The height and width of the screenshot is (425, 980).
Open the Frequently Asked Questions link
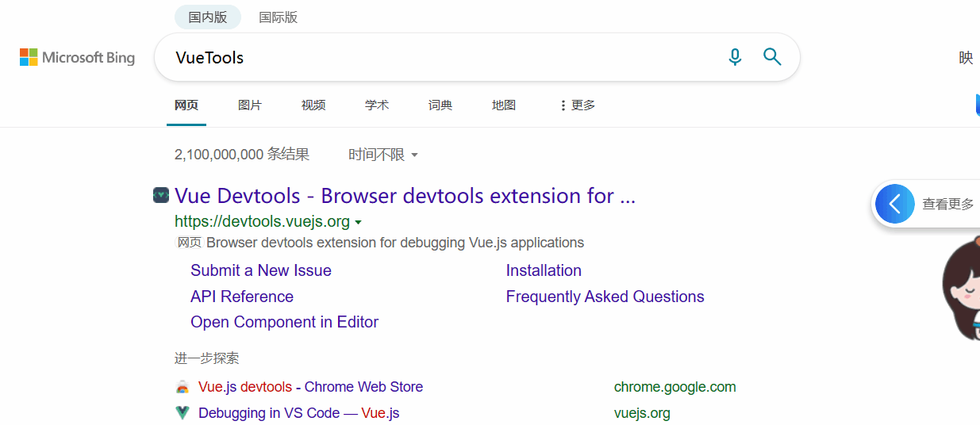click(x=605, y=297)
